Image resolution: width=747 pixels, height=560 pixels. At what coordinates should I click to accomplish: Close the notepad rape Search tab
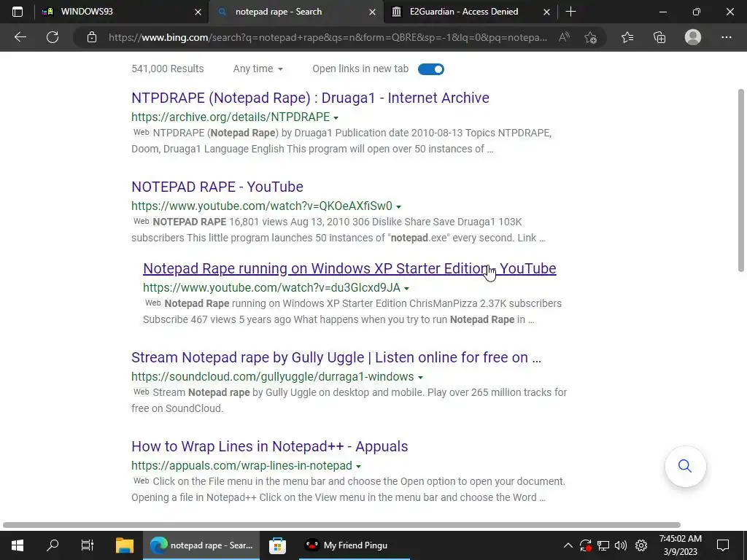point(373,12)
